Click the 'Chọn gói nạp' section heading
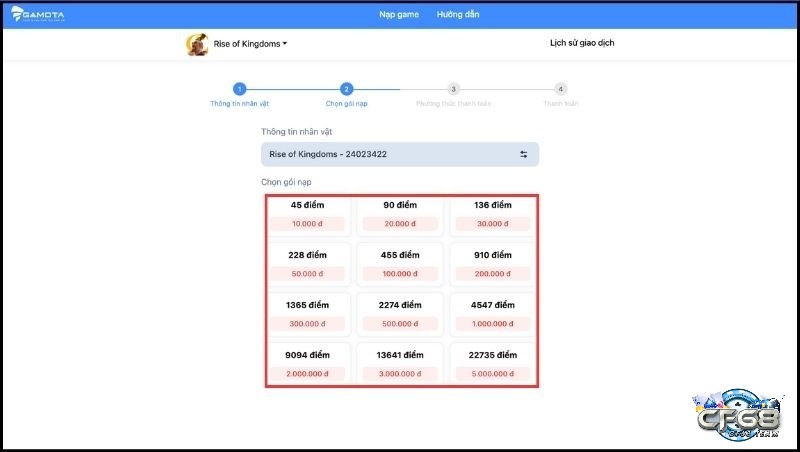 tap(286, 182)
